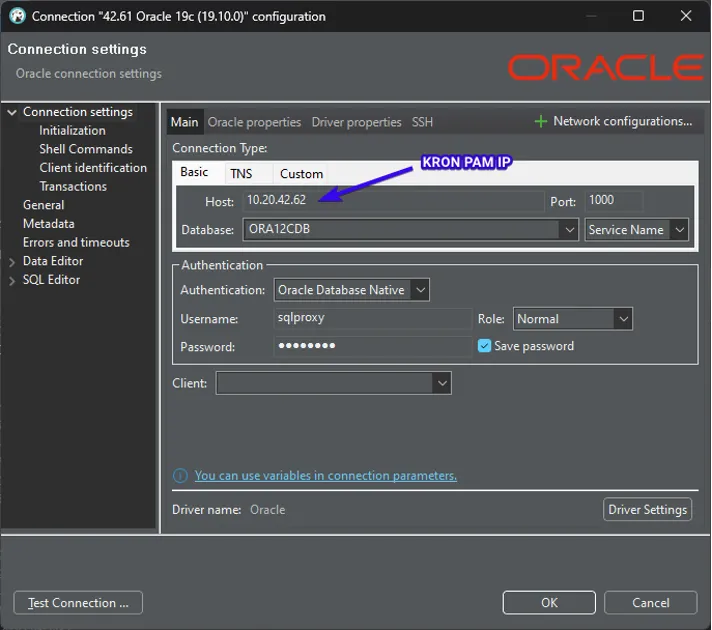Switch to the Main tab
The width and height of the screenshot is (712, 630).
[184, 122]
